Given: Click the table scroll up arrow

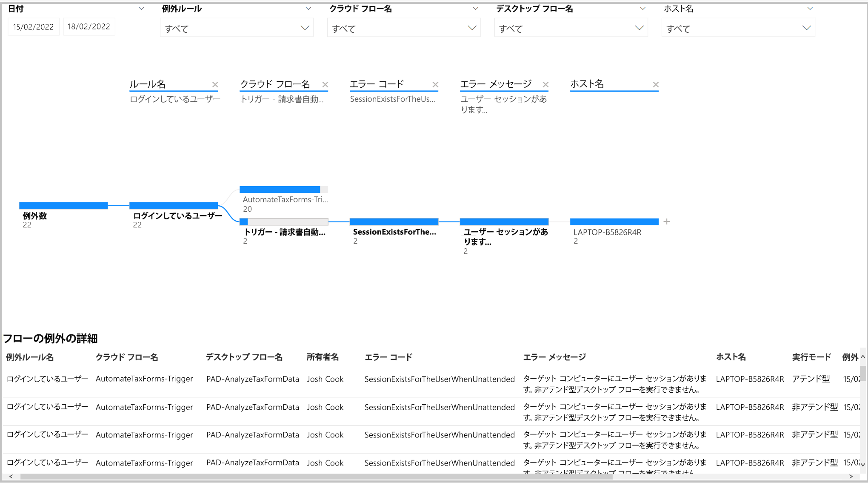Looking at the screenshot, I should [x=863, y=356].
